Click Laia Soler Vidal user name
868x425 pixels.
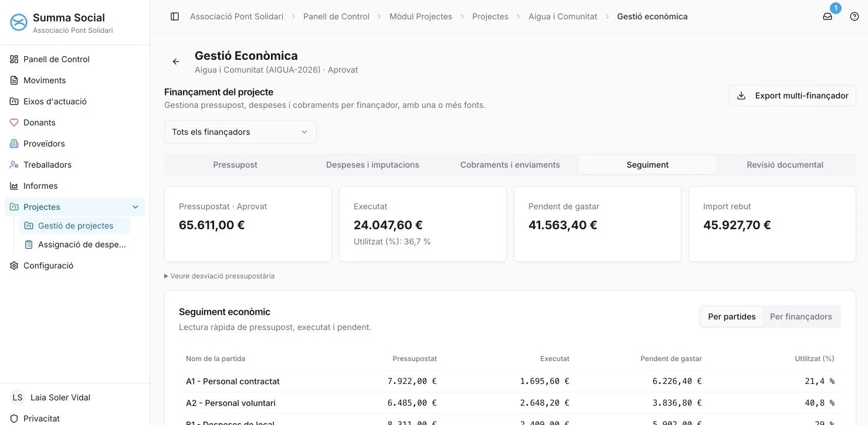coord(60,397)
